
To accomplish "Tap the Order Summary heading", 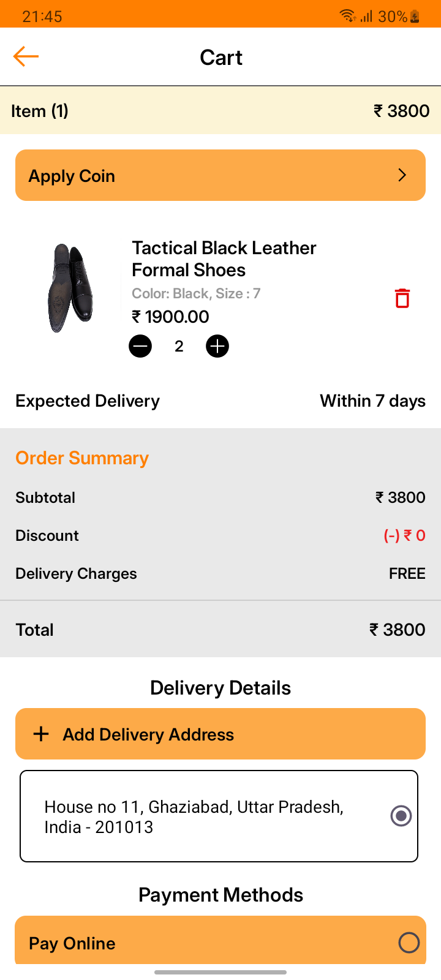I will tap(82, 458).
